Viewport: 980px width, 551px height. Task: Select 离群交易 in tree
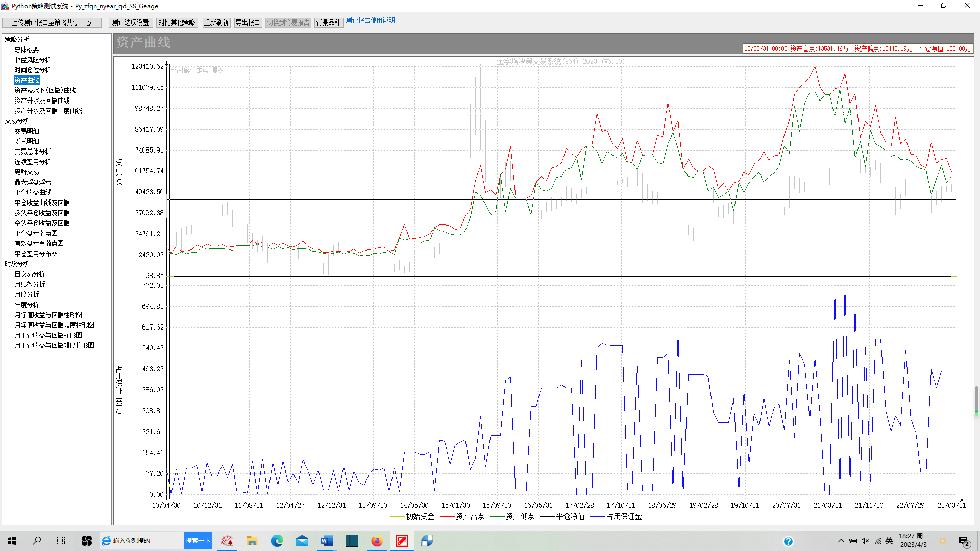27,172
